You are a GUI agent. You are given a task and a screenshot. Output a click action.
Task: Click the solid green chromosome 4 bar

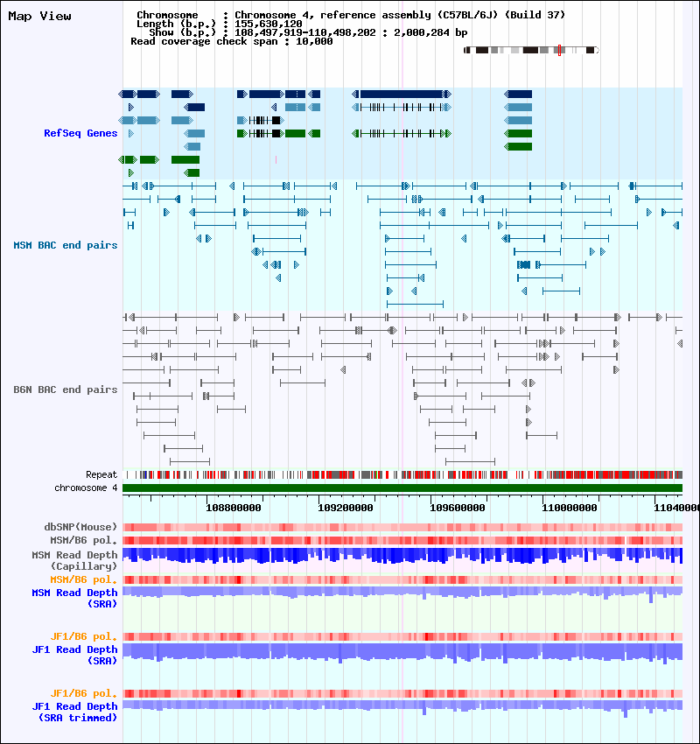pos(402,488)
